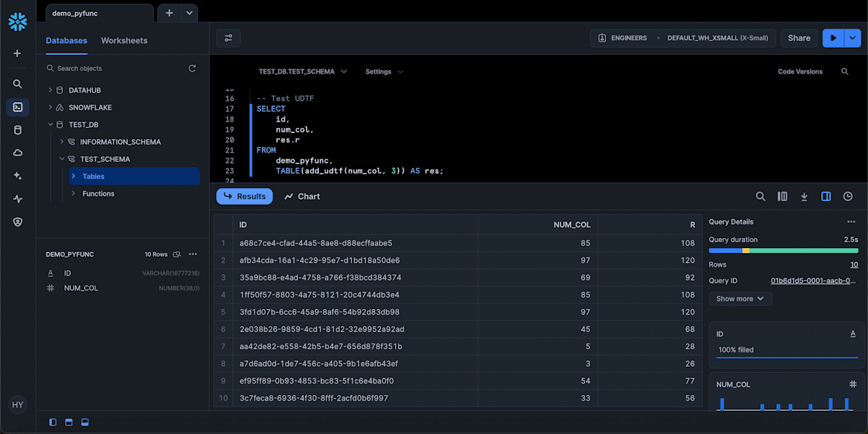Sort by the NUM_COL column header
The image size is (868, 434).
point(537,225)
